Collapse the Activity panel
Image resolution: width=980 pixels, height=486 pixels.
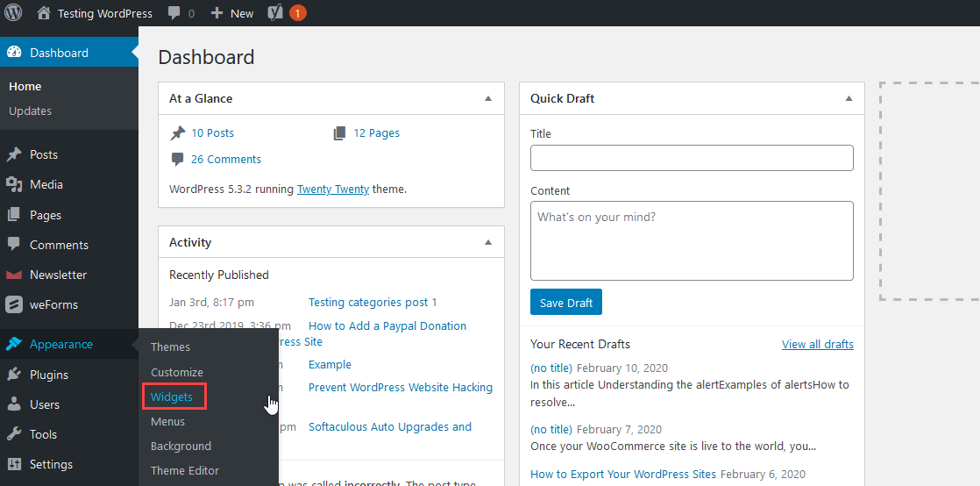[488, 242]
